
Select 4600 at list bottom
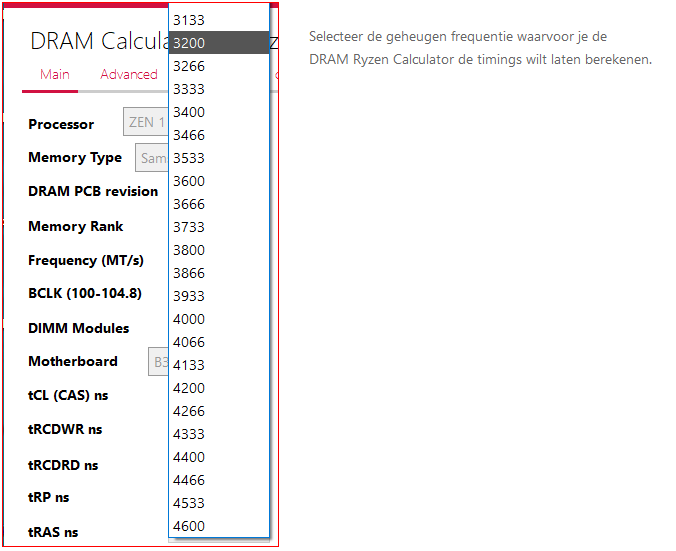click(x=219, y=526)
